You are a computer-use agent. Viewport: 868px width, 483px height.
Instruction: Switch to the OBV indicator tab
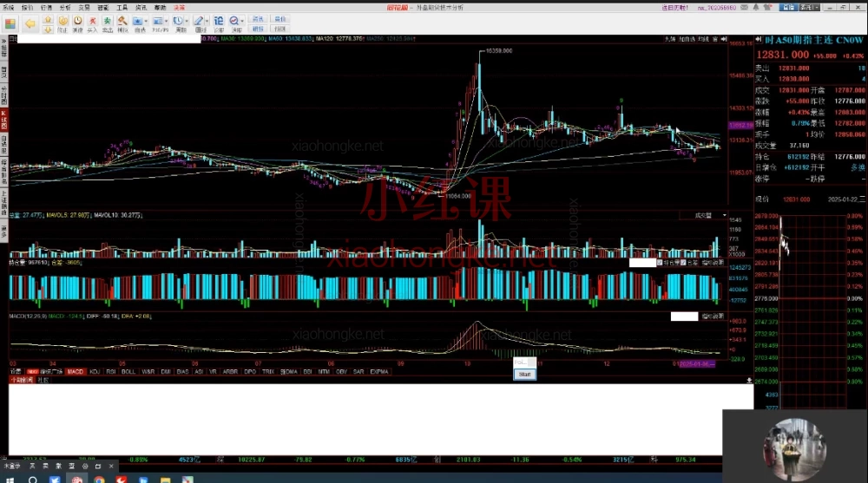pos(341,372)
